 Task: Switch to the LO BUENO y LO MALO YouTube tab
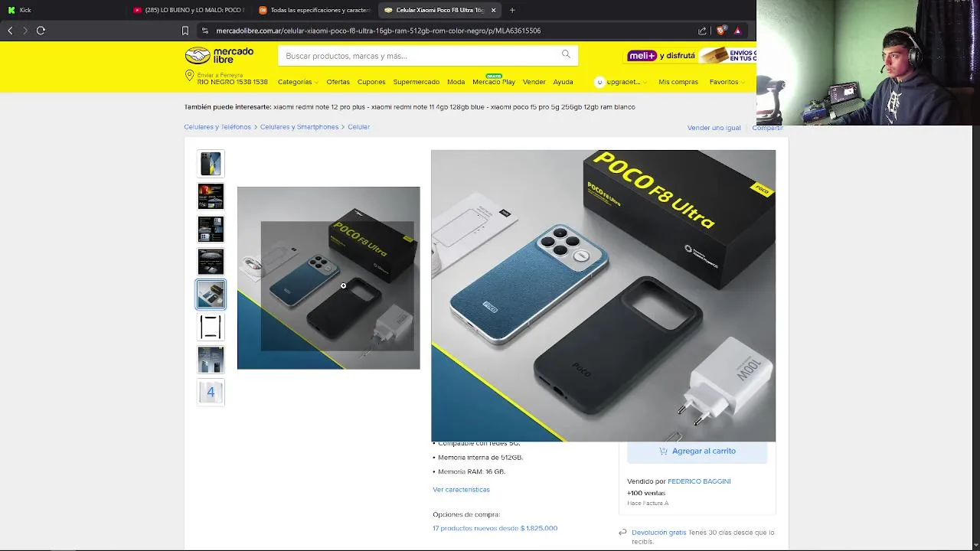[x=188, y=10]
